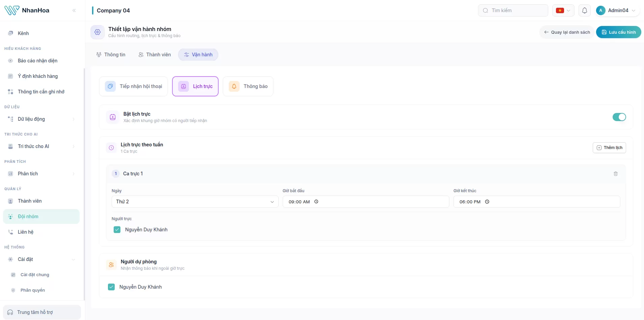Click the Thiết lập vận hành gear icon
644x320 pixels.
[x=97, y=32]
